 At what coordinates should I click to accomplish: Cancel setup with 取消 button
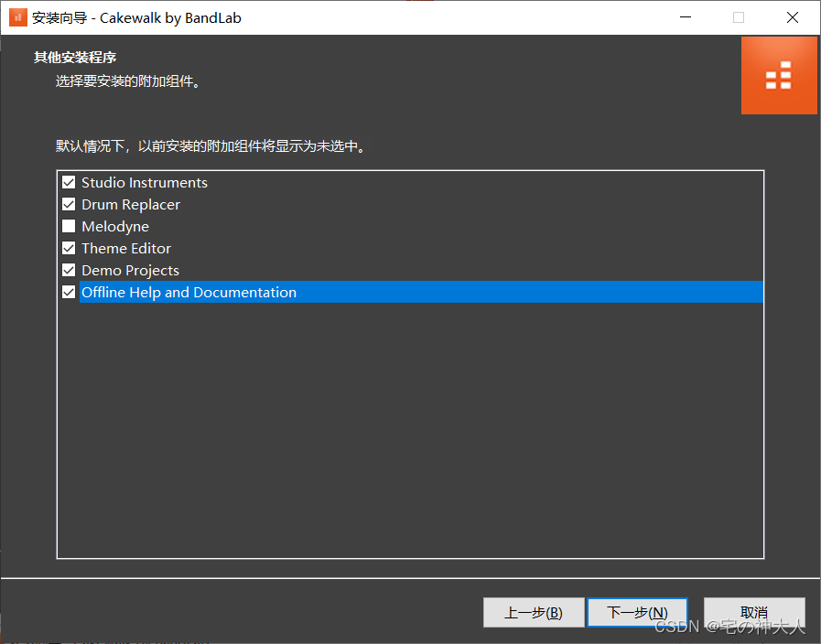pyautogui.click(x=754, y=612)
